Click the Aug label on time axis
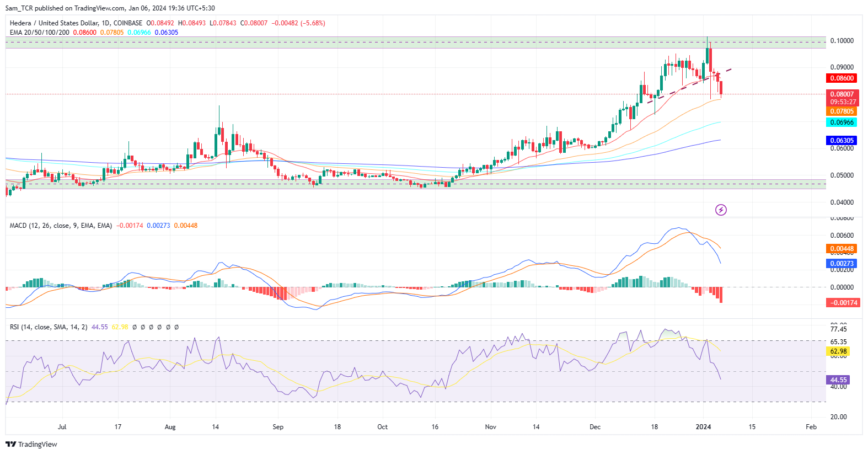868x454 pixels. coord(170,427)
